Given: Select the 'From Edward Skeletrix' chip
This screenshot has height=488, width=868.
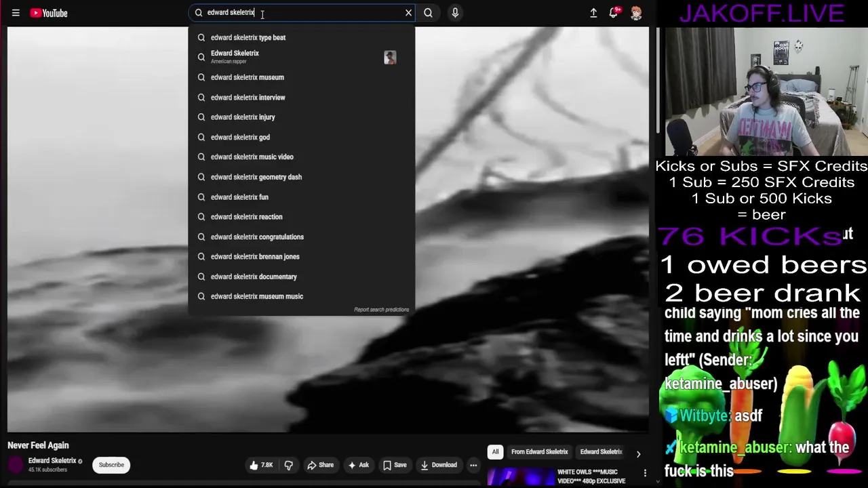Looking at the screenshot, I should coord(540,452).
